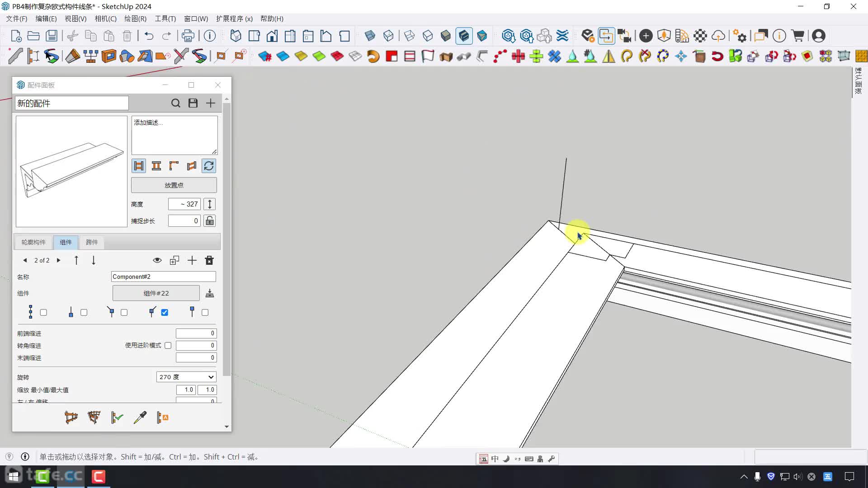
Task: Tick the checkbox beside the left-angled post icon
Action: point(124,312)
